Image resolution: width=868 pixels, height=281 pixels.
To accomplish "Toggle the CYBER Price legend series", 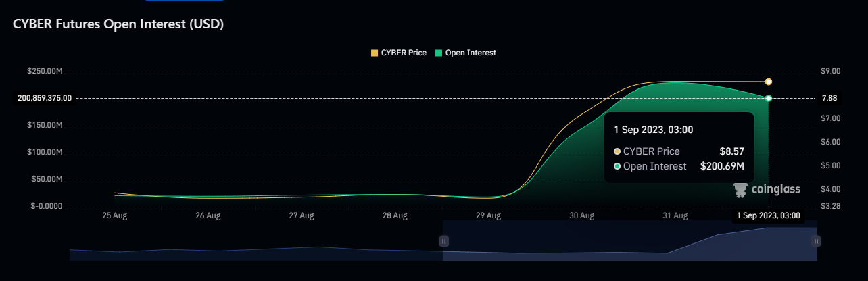I will [x=399, y=53].
